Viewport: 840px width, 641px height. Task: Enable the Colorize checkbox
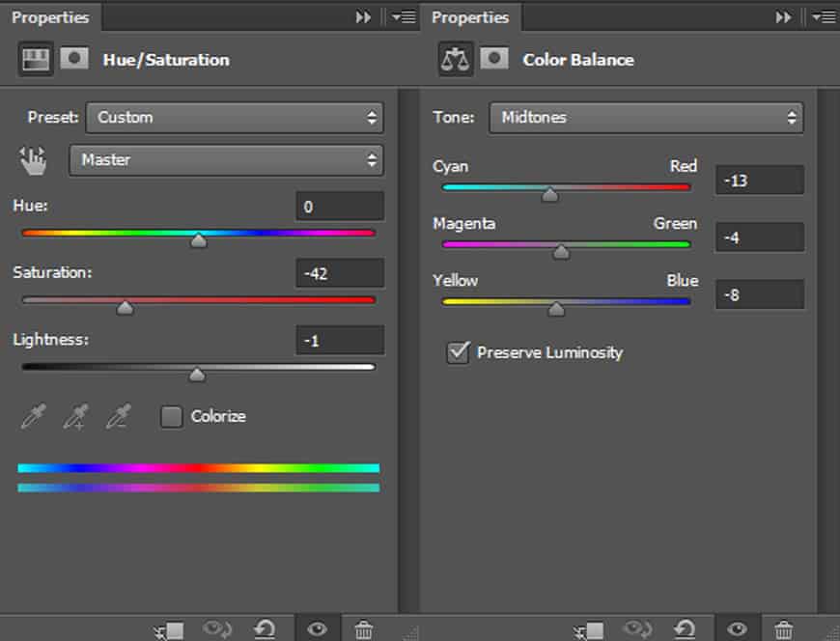pos(172,417)
